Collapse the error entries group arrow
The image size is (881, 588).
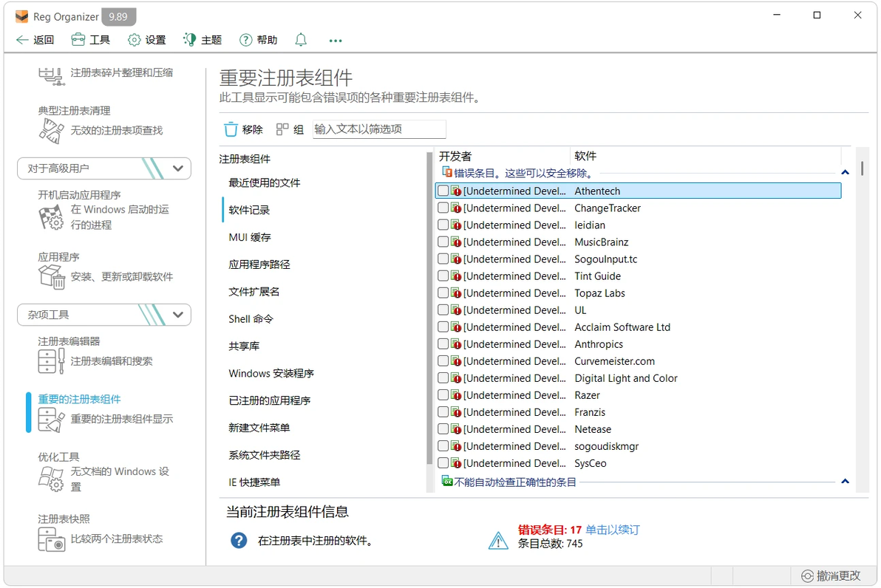(845, 172)
